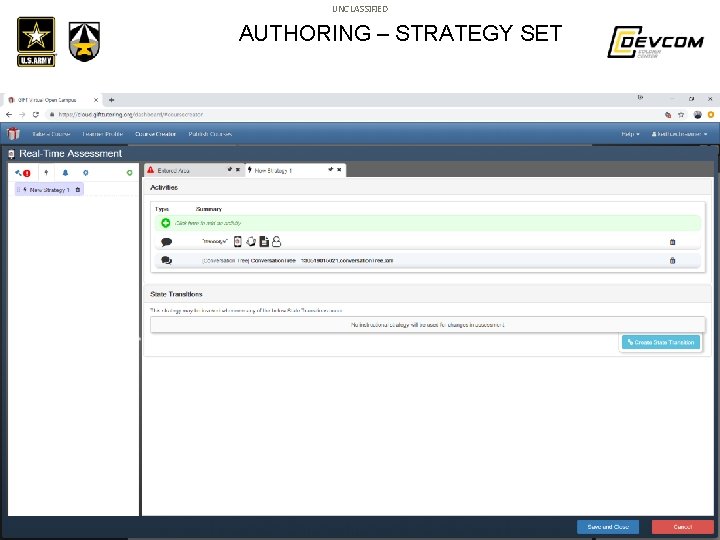
Task: Go to Course Creator in navbar
Action: pyautogui.click(x=155, y=134)
